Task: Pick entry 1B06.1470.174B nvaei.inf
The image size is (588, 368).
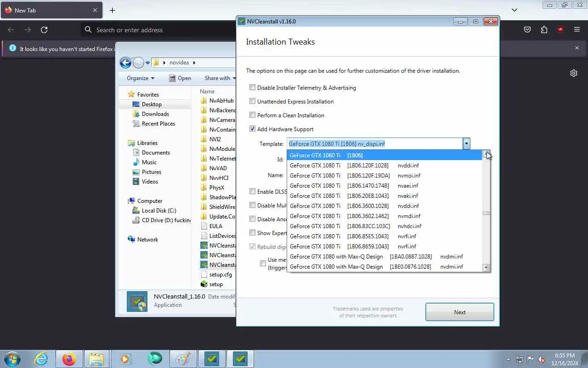Action: click(x=384, y=185)
